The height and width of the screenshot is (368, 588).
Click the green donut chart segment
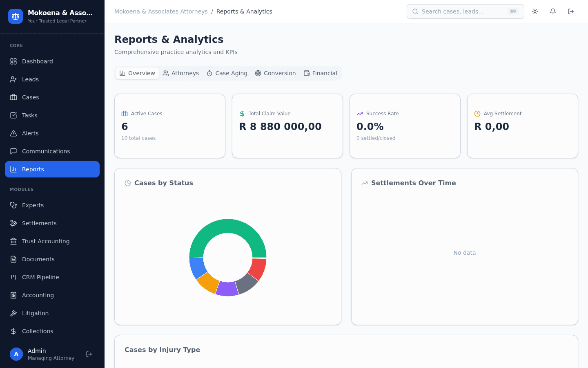click(x=228, y=226)
